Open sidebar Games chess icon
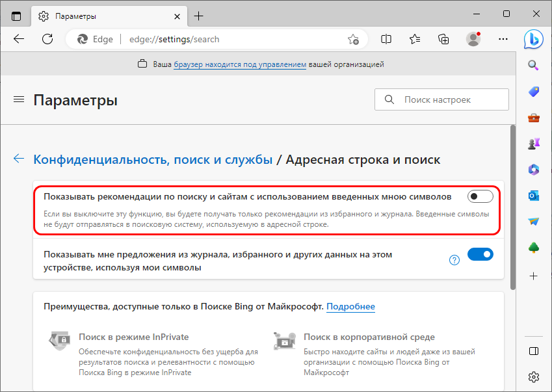The image size is (552, 392). click(x=534, y=144)
